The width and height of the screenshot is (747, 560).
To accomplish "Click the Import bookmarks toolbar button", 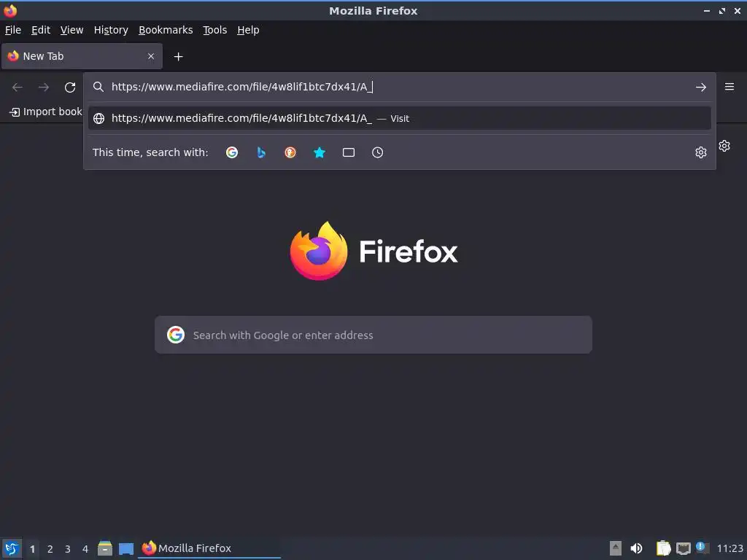I will pyautogui.click(x=46, y=112).
